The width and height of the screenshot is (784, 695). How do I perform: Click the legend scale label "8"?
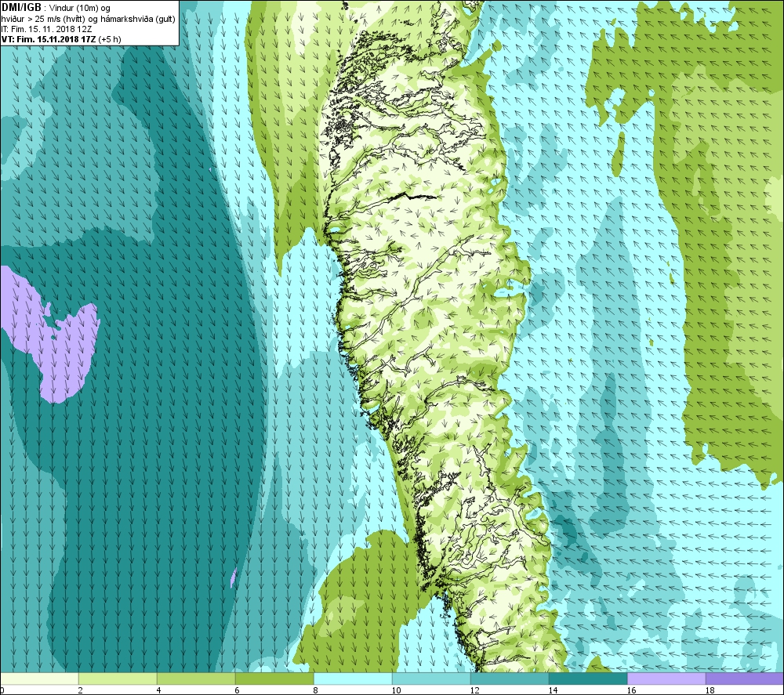pyautogui.click(x=316, y=690)
